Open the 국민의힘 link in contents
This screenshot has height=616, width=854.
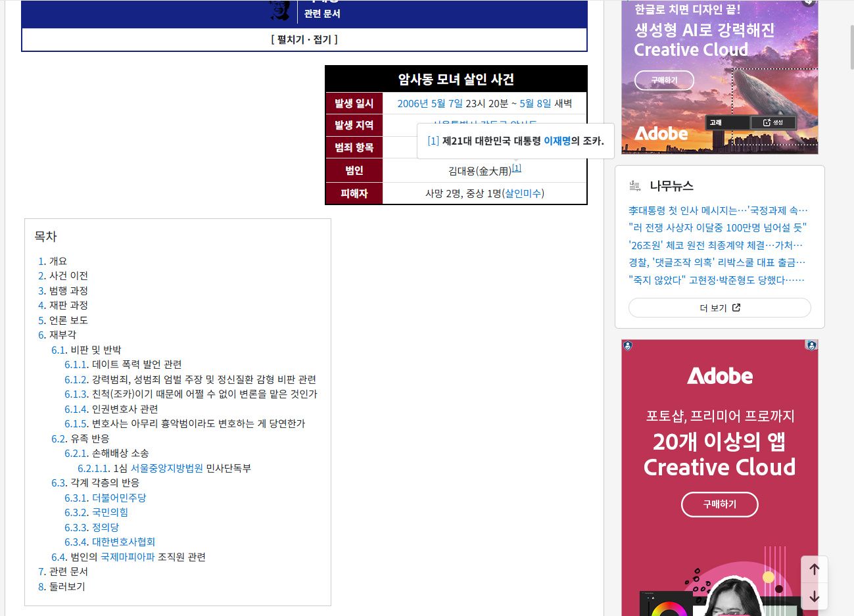[110, 512]
